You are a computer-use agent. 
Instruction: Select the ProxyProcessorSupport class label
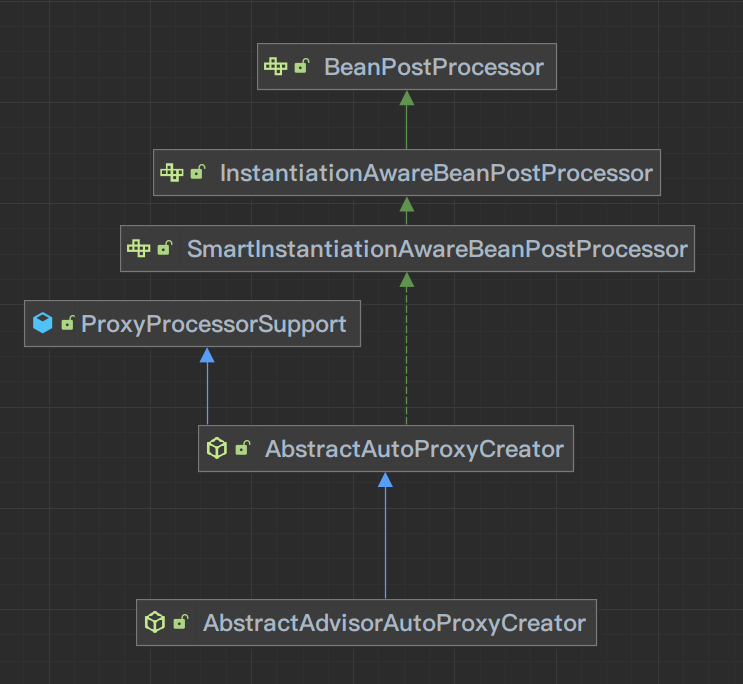point(213,323)
